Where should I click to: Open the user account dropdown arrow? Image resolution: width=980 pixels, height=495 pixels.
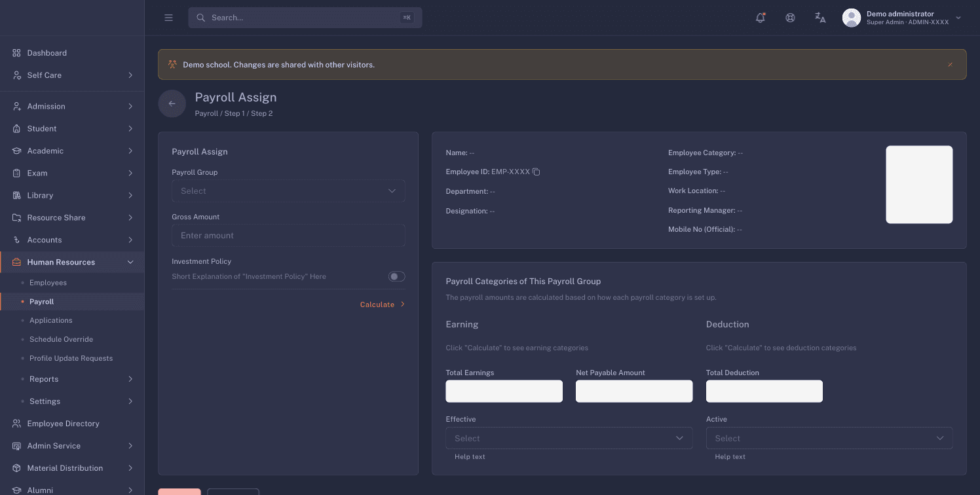pos(958,18)
